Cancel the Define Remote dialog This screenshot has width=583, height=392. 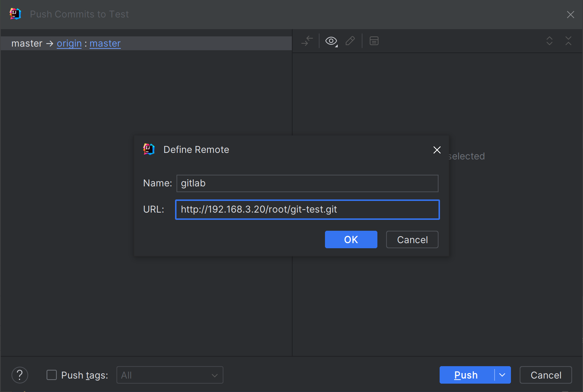[412, 239]
